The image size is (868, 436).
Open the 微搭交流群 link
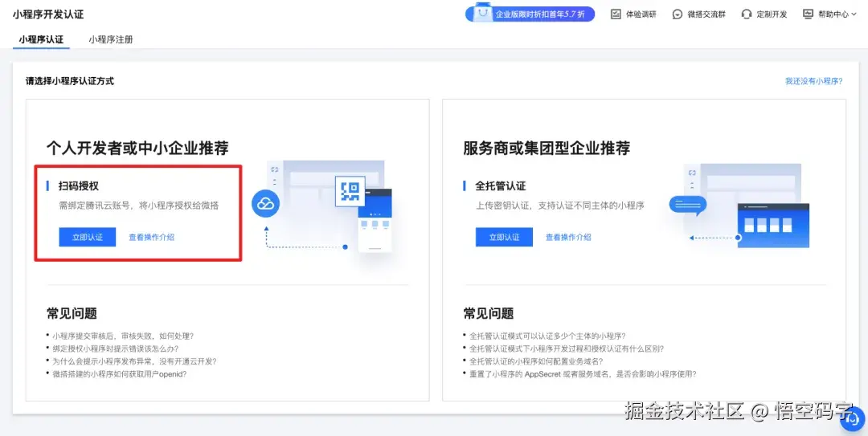706,14
